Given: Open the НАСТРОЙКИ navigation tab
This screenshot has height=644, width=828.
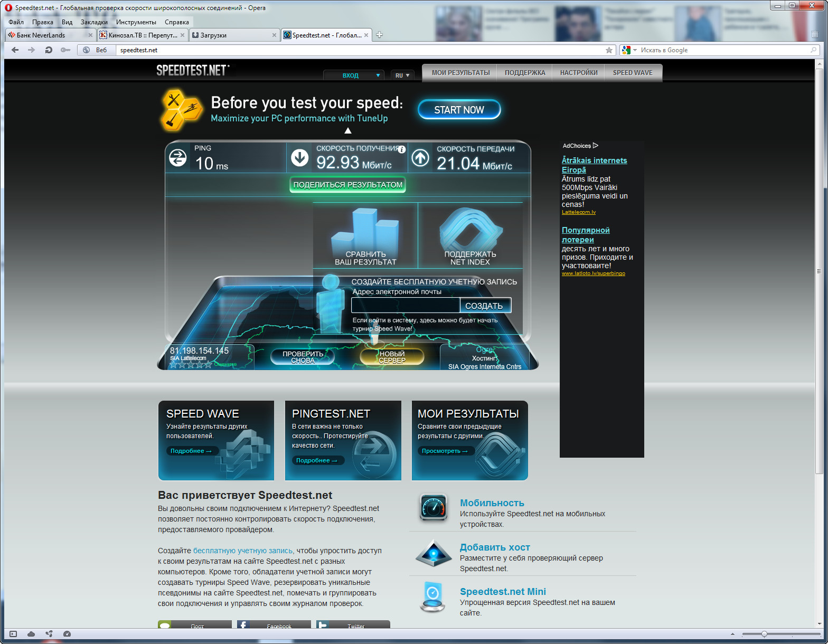Looking at the screenshot, I should coord(579,73).
